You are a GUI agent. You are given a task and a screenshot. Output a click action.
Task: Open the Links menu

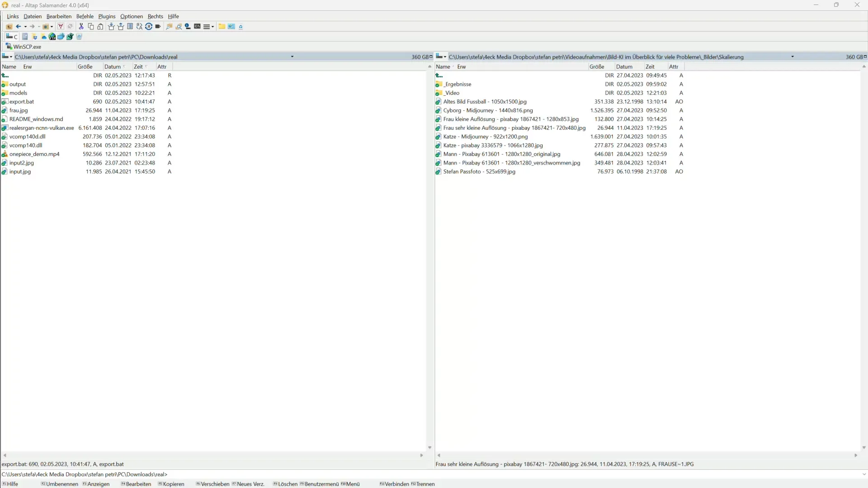pyautogui.click(x=13, y=16)
